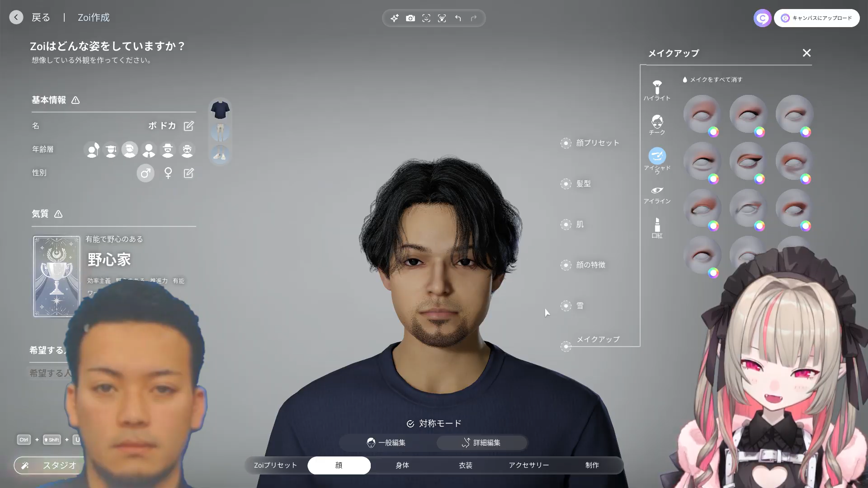Select the pants outfit thumbnail
Image resolution: width=868 pixels, height=488 pixels.
pos(220,132)
